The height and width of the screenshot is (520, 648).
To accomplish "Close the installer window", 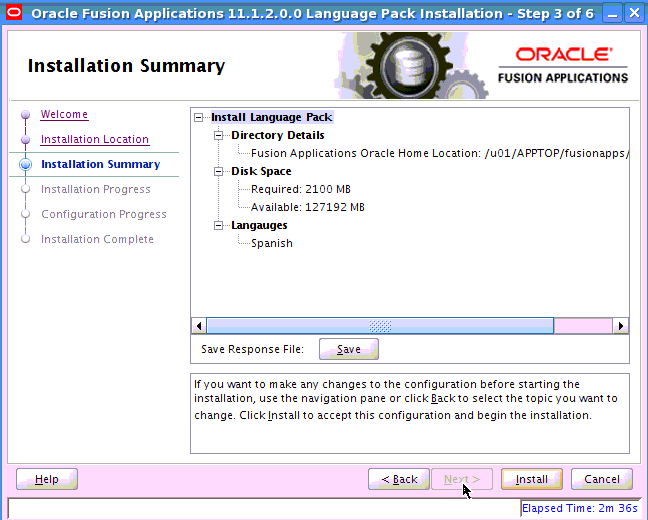I will tap(634, 14).
